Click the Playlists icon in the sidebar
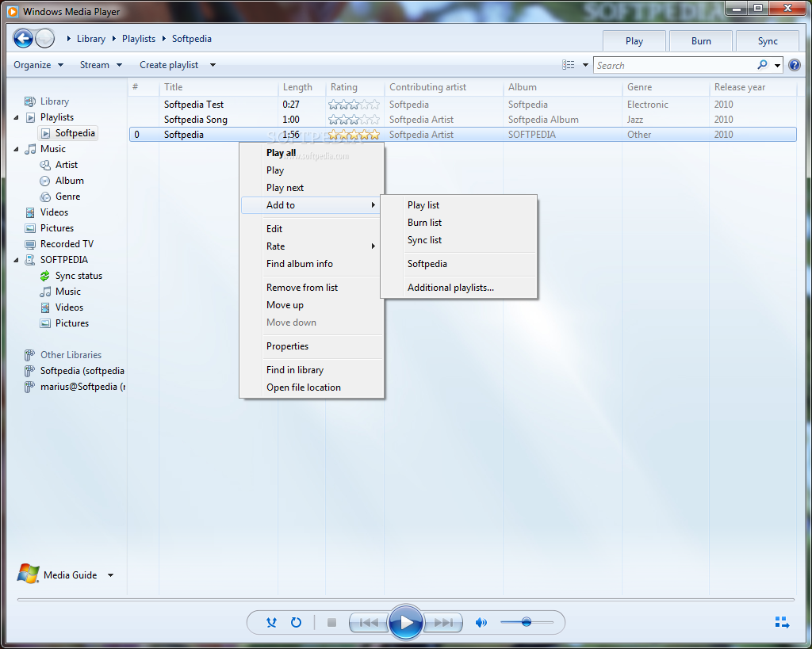Screen dimensions: 812x649 pos(31,117)
